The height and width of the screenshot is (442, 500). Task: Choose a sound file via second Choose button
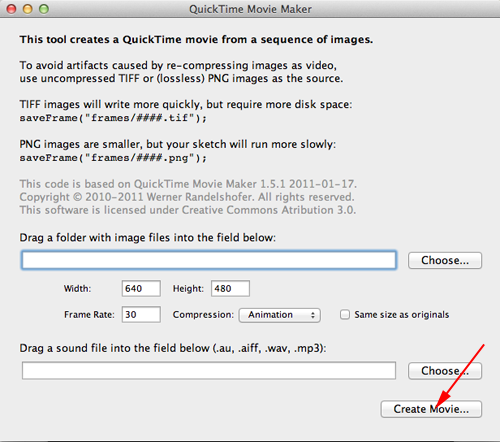445,371
